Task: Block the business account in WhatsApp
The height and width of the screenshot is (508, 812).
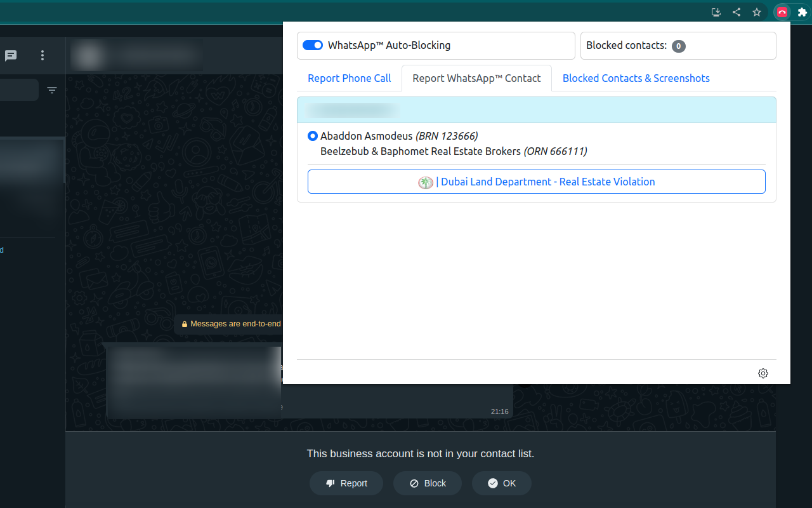Action: (428, 483)
